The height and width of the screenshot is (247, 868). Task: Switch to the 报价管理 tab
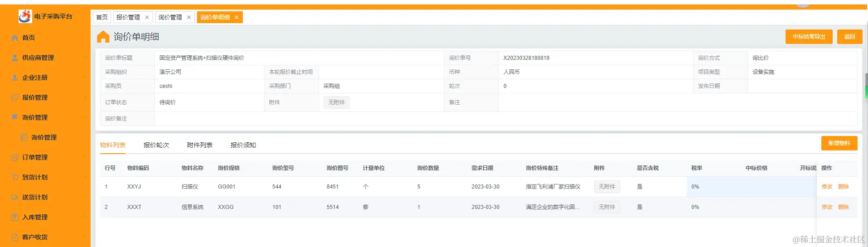[x=128, y=17]
